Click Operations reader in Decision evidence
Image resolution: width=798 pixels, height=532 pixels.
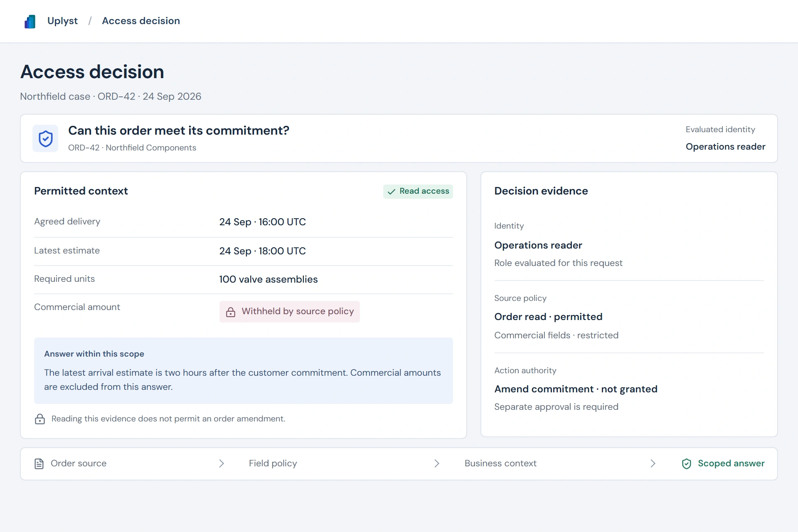point(538,245)
